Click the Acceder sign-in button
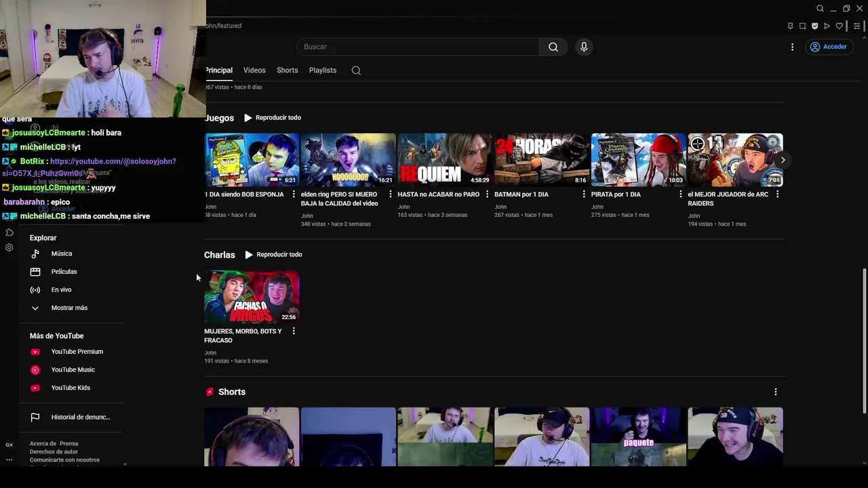Screen dimensions: 868x488 point(828,47)
